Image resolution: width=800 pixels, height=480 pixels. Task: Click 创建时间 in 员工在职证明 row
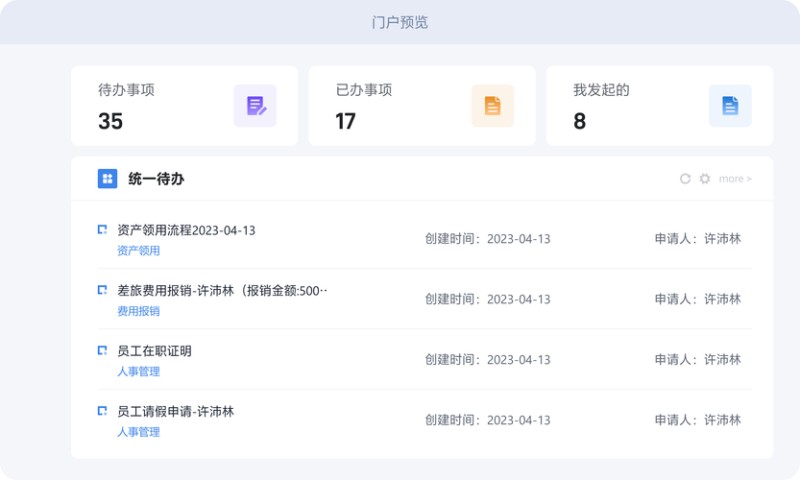(x=488, y=360)
